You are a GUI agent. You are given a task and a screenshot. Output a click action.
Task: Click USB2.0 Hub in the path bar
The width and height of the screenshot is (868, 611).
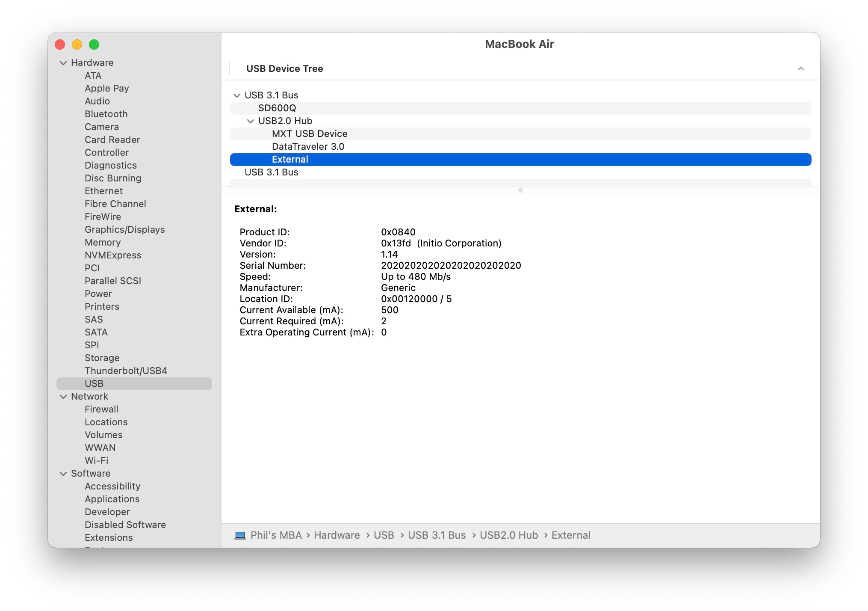tap(508, 535)
